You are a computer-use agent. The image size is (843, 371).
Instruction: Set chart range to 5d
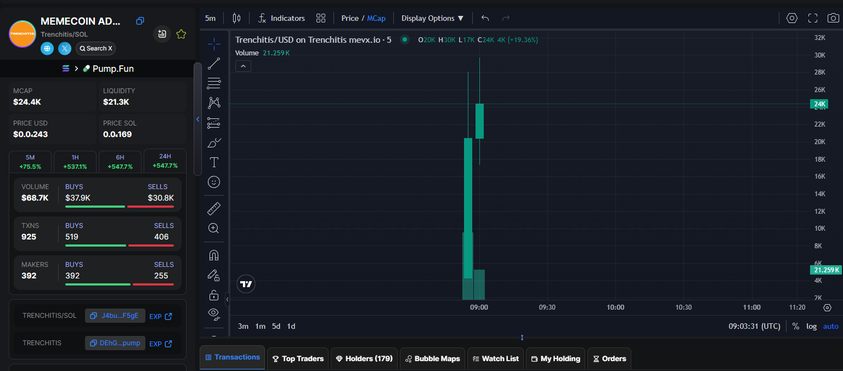(276, 326)
